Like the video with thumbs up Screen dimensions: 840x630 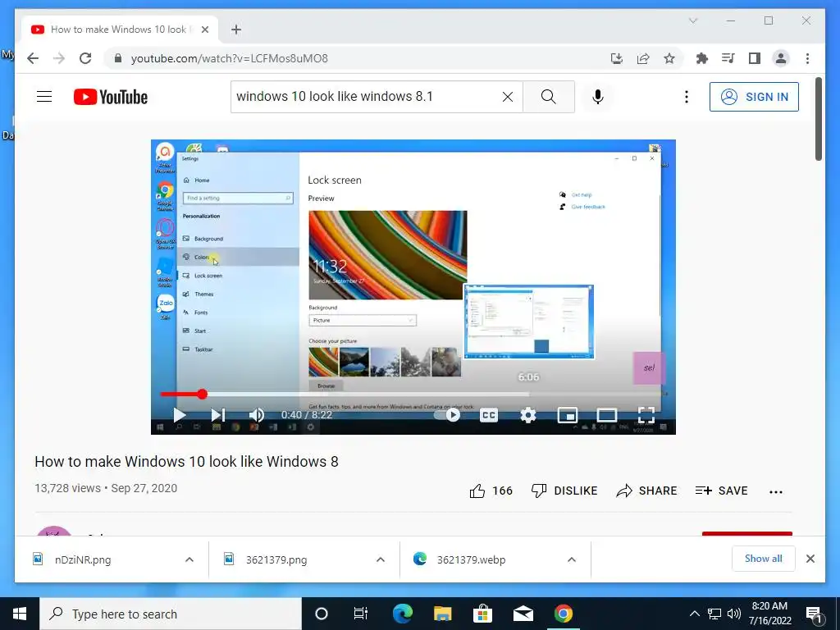click(x=491, y=491)
